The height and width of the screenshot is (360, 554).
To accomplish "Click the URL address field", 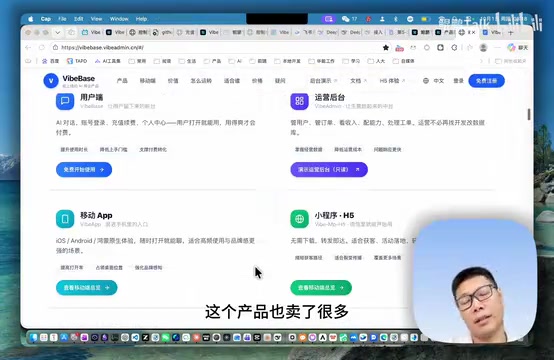I will pos(219,47).
